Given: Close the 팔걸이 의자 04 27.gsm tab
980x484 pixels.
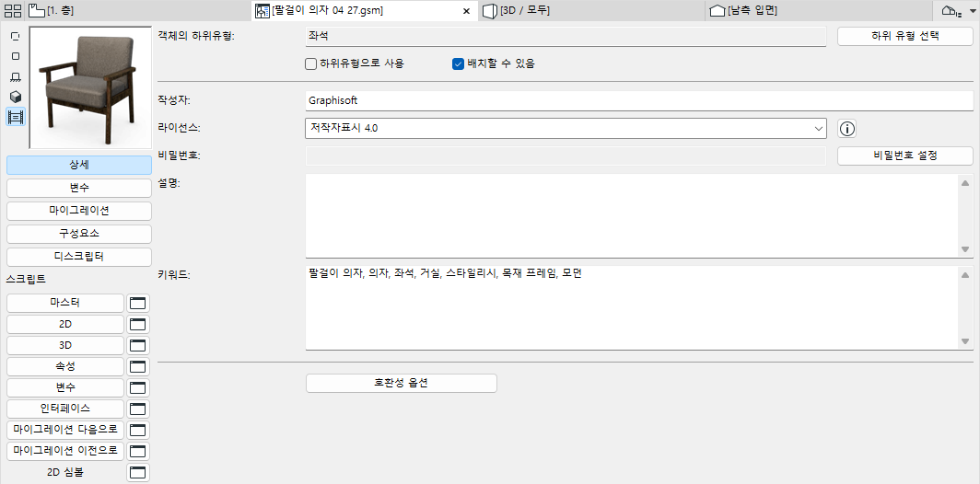Looking at the screenshot, I should coord(466,11).
